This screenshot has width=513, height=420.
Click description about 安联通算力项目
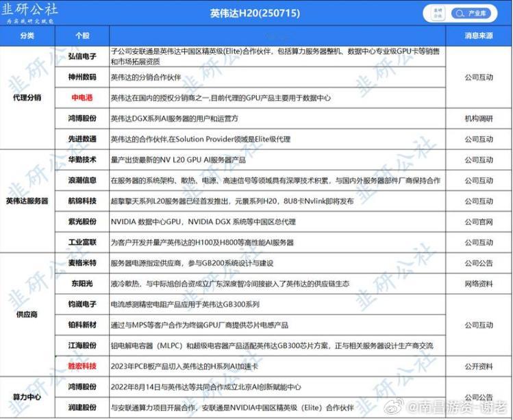(x=232, y=408)
